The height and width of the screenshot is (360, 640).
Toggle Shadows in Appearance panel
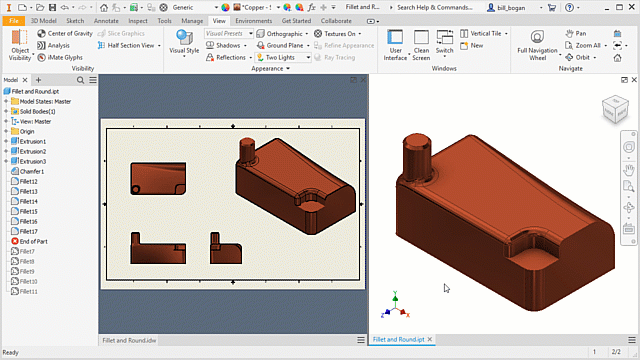coord(223,45)
